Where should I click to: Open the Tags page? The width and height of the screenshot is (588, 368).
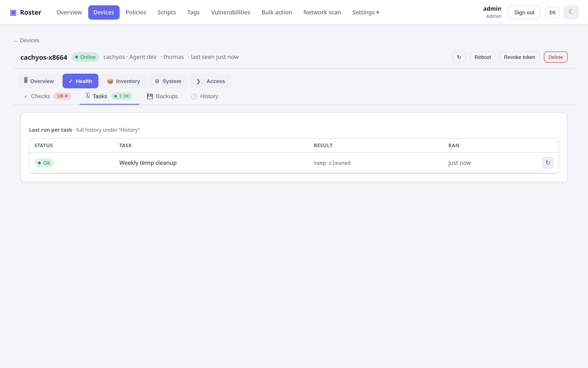(x=193, y=12)
